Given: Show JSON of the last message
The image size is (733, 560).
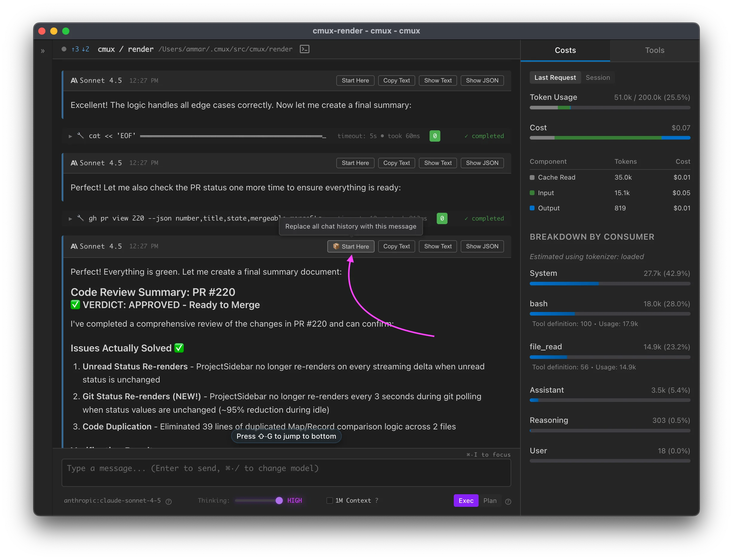Looking at the screenshot, I should tap(482, 246).
